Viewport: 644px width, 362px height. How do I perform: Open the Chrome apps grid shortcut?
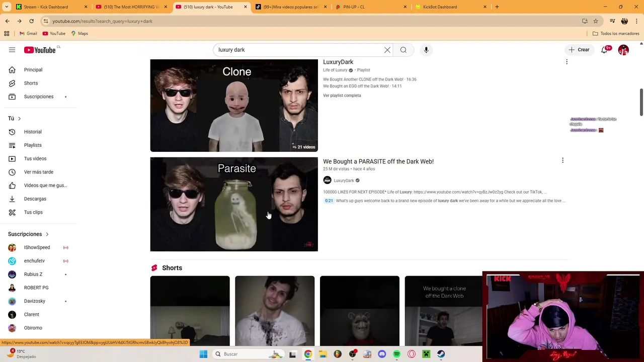click(x=7, y=34)
